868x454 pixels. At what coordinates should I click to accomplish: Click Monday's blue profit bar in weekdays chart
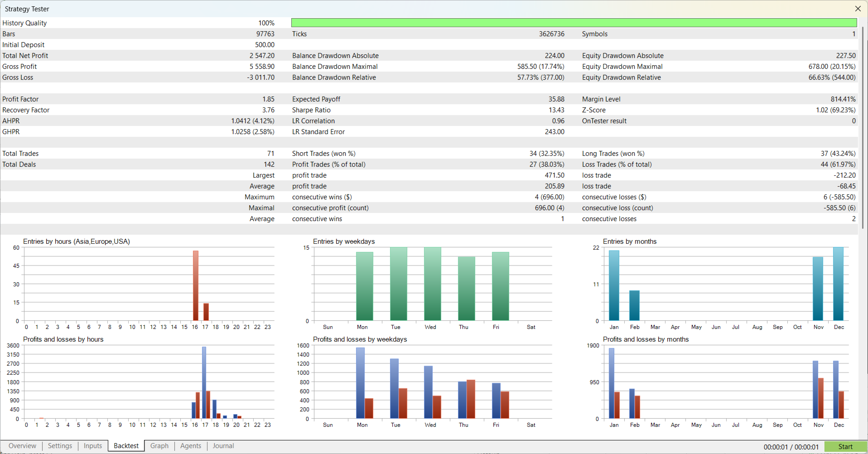[360, 383]
